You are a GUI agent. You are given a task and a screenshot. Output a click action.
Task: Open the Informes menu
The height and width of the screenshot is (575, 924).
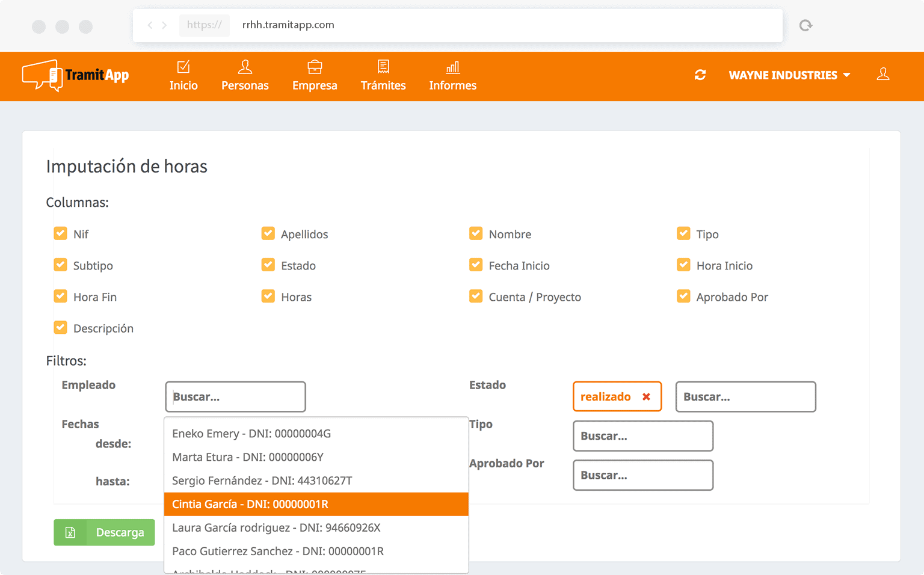[453, 76]
